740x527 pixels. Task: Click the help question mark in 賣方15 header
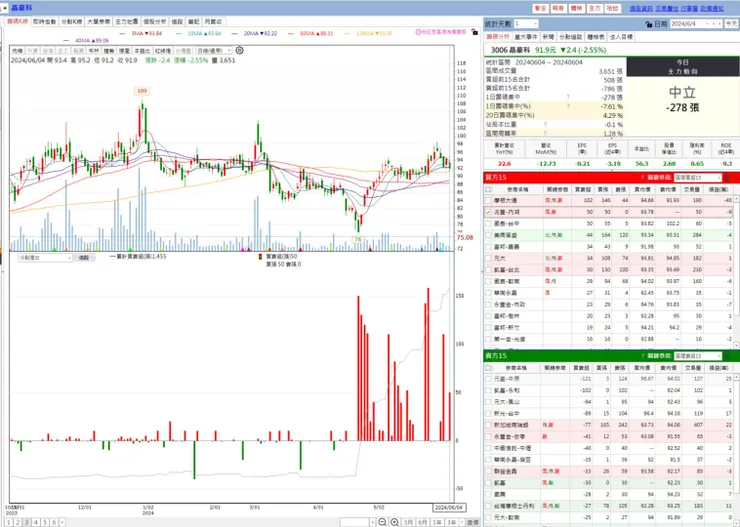[642, 356]
